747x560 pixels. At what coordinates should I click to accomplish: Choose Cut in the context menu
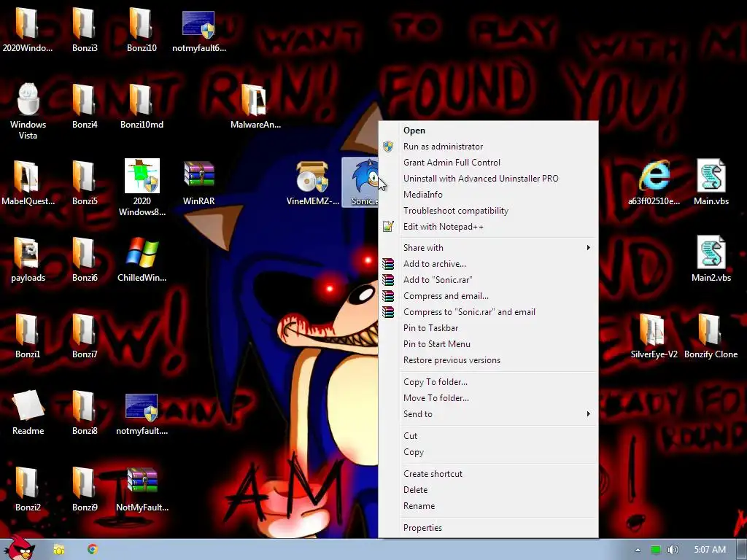click(x=488, y=436)
